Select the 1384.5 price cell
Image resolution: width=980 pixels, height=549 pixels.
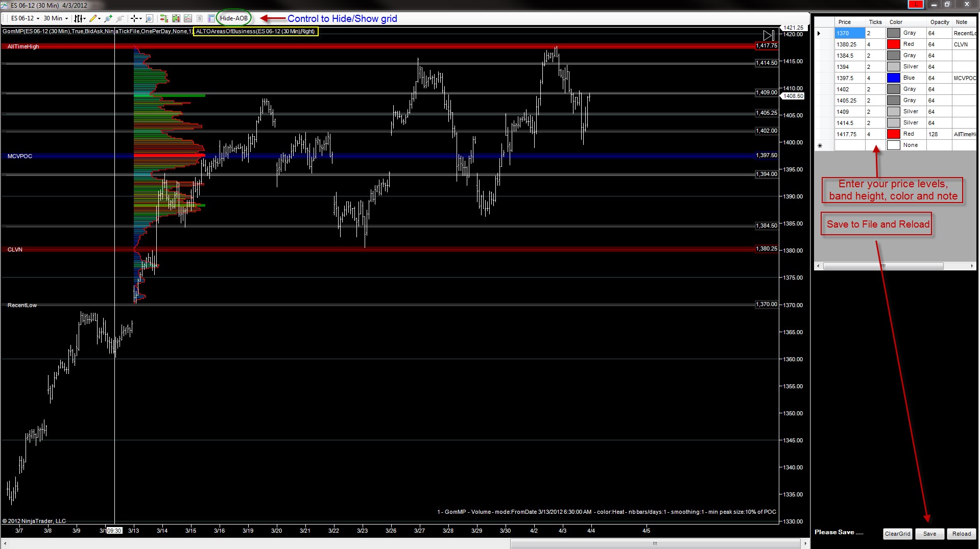click(x=850, y=56)
